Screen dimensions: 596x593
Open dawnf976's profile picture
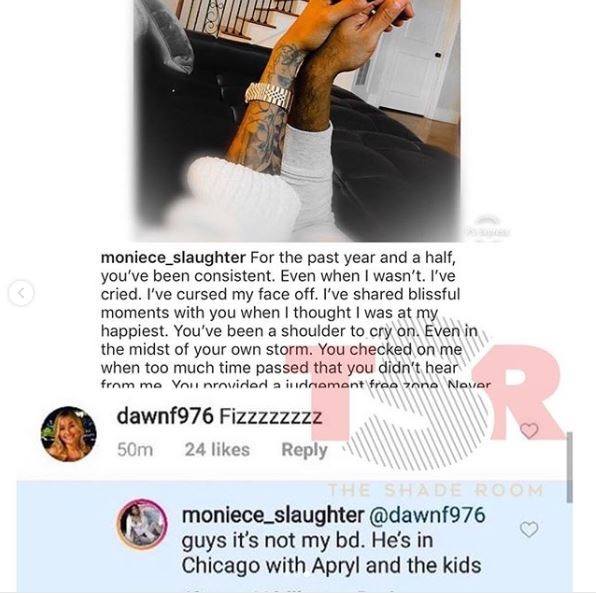68,434
